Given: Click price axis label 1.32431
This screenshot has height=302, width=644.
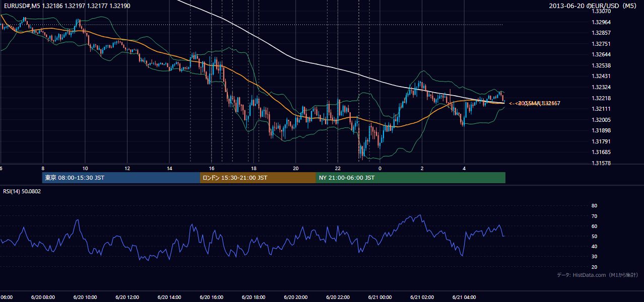Looking at the screenshot, I should pos(602,76).
